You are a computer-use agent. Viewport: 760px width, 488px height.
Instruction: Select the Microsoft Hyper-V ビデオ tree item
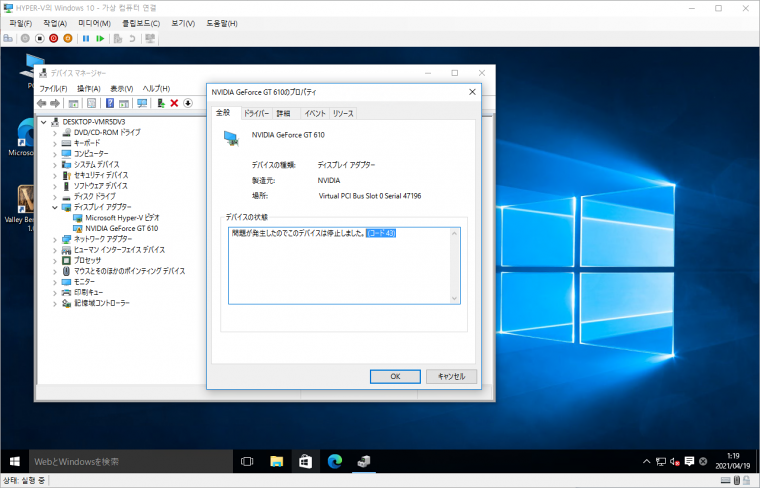[x=122, y=218]
